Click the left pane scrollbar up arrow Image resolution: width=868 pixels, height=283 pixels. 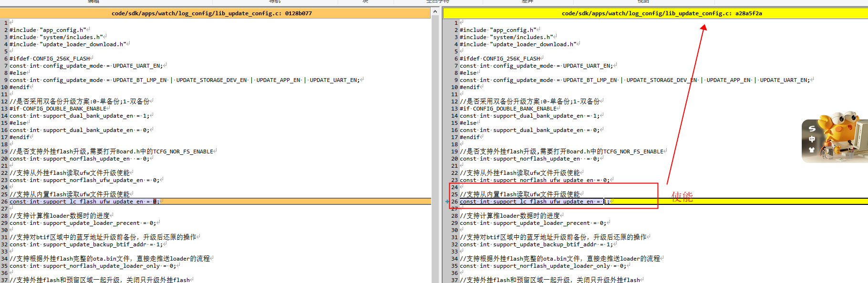pos(435,11)
